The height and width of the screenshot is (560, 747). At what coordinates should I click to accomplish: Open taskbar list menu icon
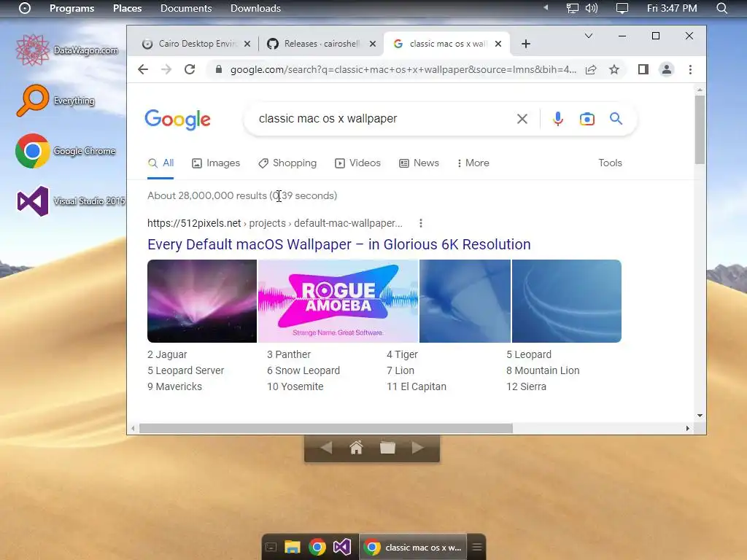(x=477, y=547)
